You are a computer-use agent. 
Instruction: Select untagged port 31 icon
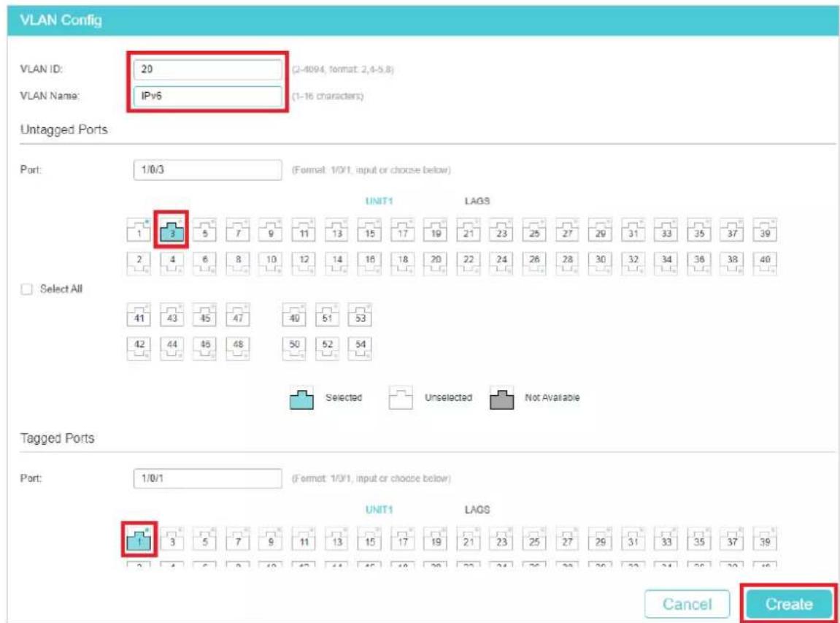(x=633, y=230)
